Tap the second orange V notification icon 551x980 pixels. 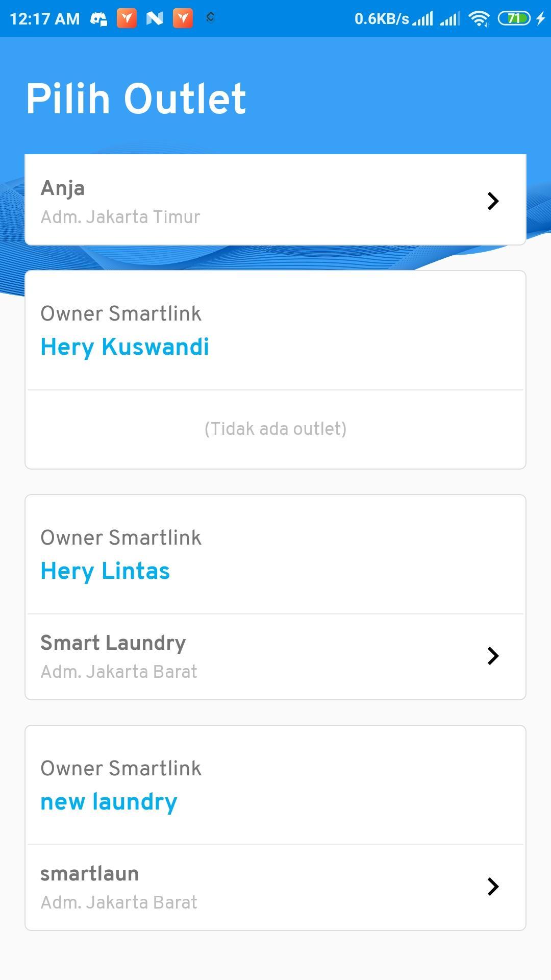click(183, 19)
